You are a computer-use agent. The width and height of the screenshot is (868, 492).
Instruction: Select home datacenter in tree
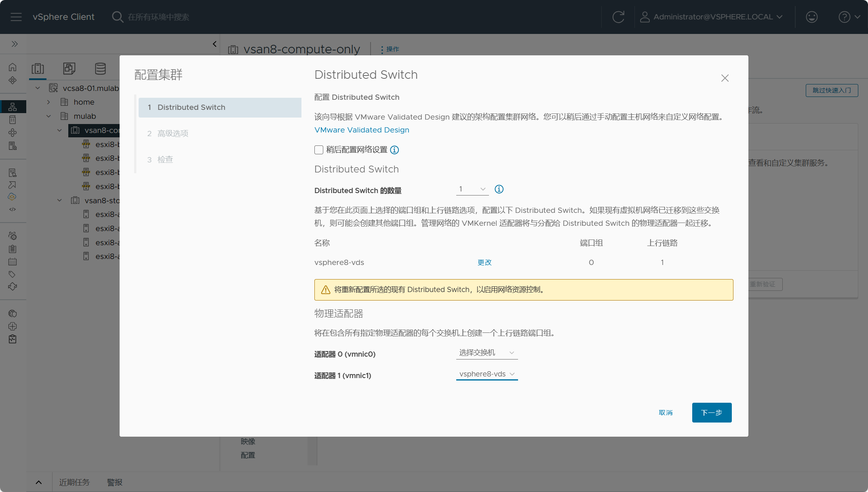[x=84, y=102]
